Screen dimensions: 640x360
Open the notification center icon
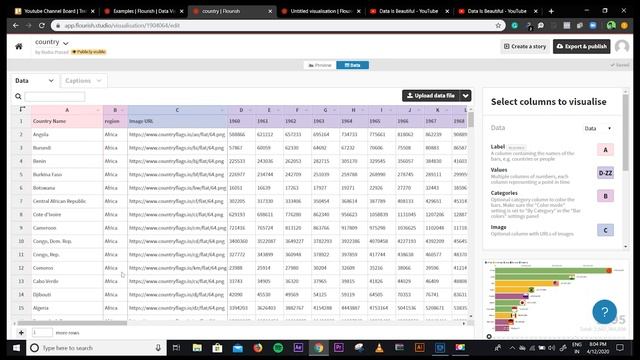click(x=620, y=348)
